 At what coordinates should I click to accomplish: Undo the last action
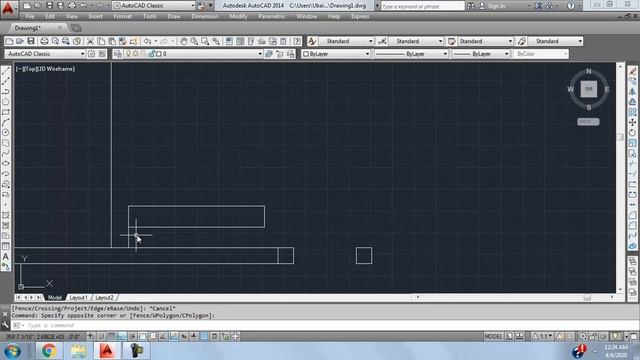coord(148,41)
